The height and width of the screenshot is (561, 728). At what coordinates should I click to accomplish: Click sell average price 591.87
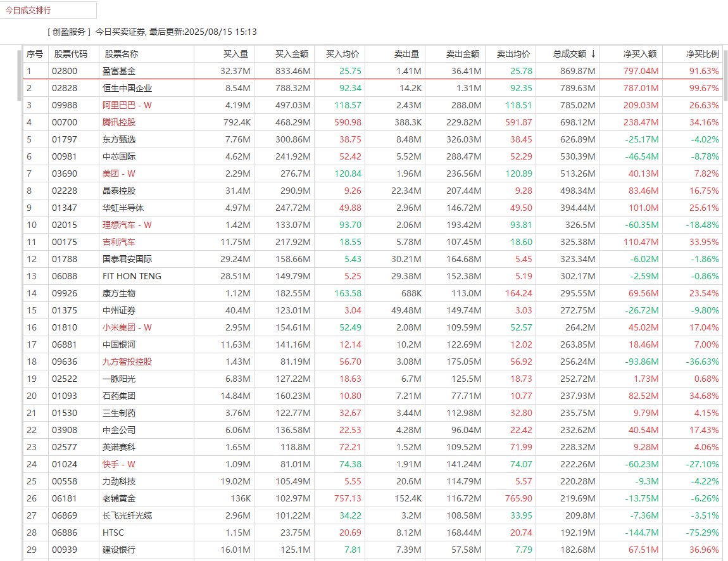pyautogui.click(x=518, y=123)
